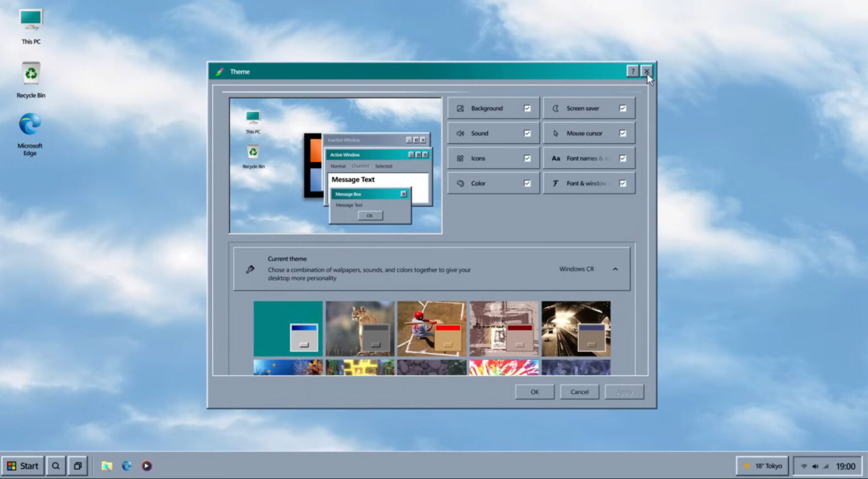Open the Windows CR theme dropdown

(576, 269)
